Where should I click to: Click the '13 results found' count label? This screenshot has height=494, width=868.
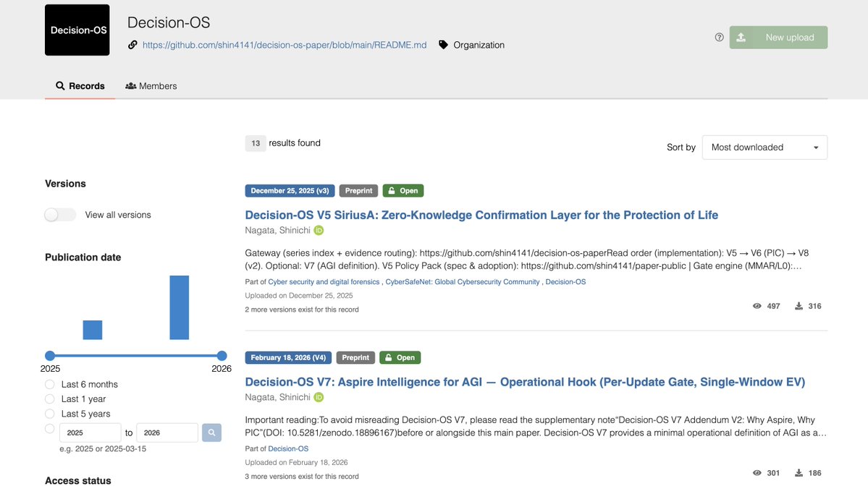click(x=283, y=143)
